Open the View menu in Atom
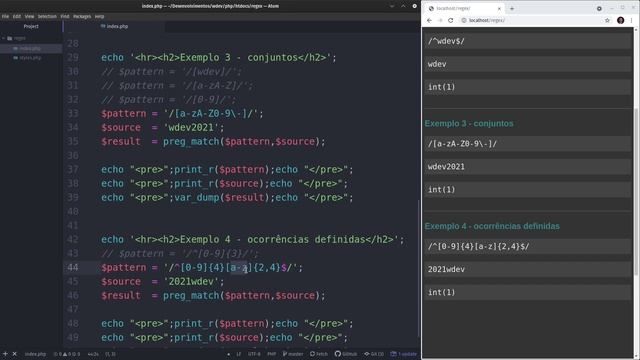 coord(29,16)
